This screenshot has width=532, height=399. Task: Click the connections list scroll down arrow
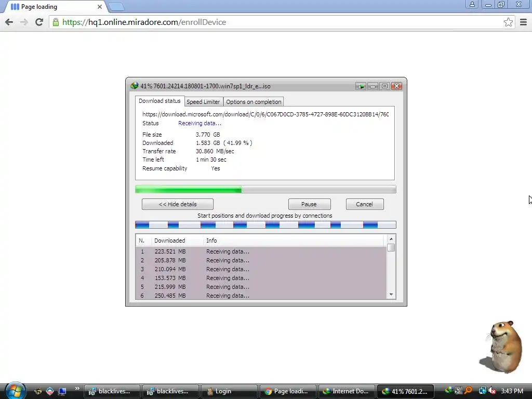click(x=391, y=295)
